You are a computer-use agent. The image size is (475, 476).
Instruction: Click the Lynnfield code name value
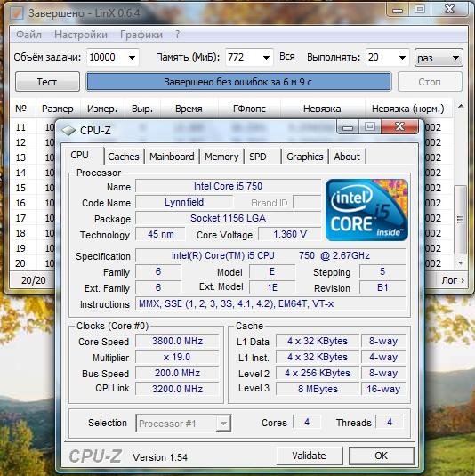184,202
